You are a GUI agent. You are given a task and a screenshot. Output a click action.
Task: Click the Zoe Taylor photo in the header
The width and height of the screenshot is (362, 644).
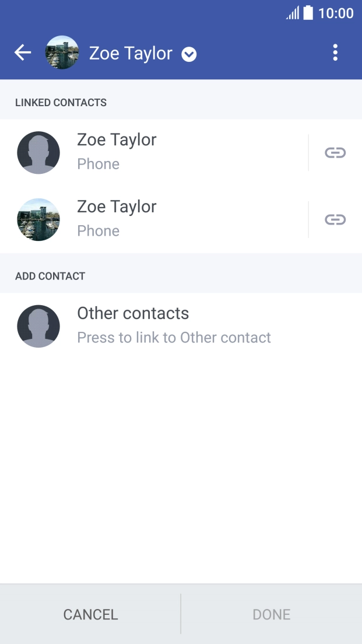[x=62, y=52]
